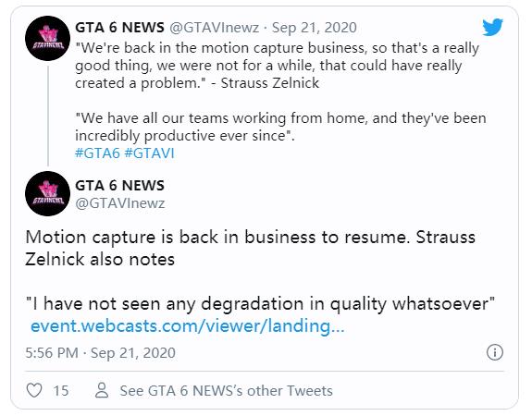This screenshot has height=416, width=532.
Task: Open the #GTAVI hashtag
Action: (149, 153)
